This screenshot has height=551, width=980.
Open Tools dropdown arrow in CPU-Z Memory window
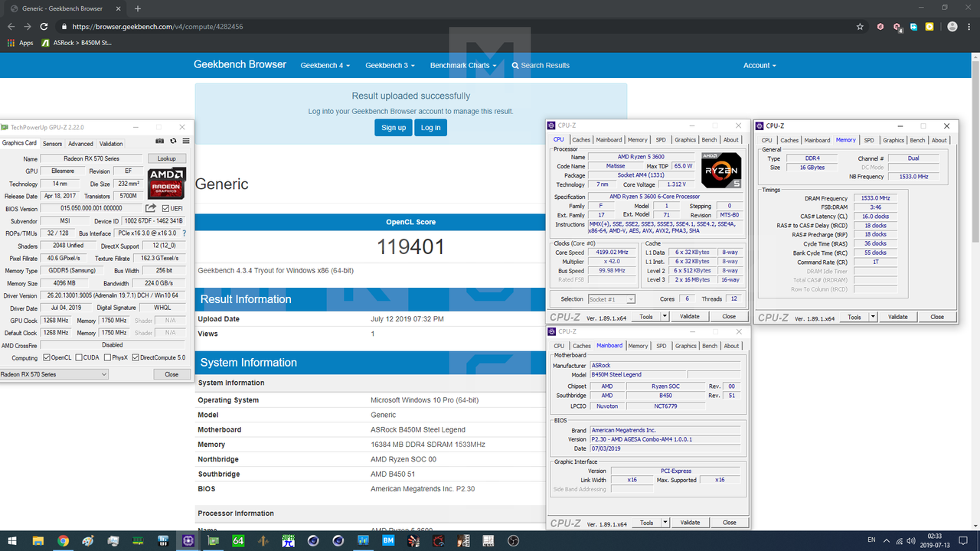click(x=873, y=317)
